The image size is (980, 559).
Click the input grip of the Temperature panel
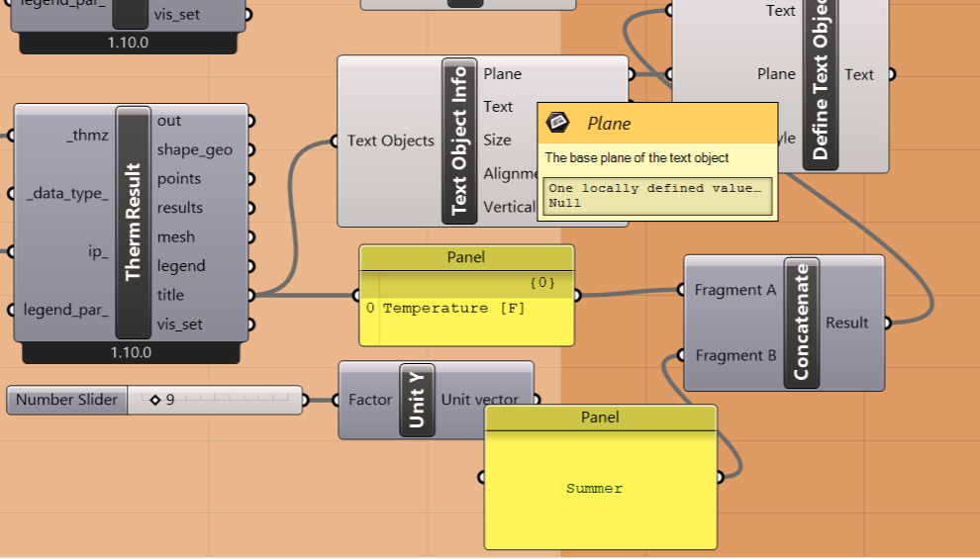point(356,295)
